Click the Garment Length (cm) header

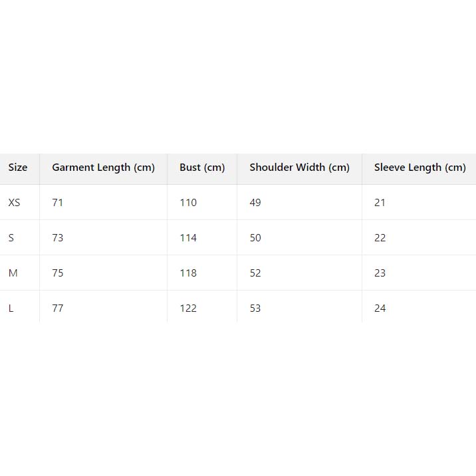[103, 168]
